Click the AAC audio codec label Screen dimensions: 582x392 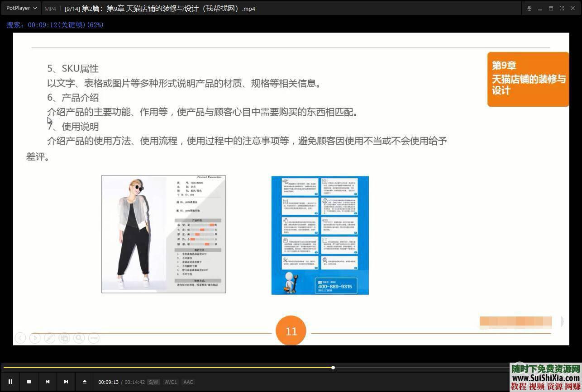click(x=188, y=382)
